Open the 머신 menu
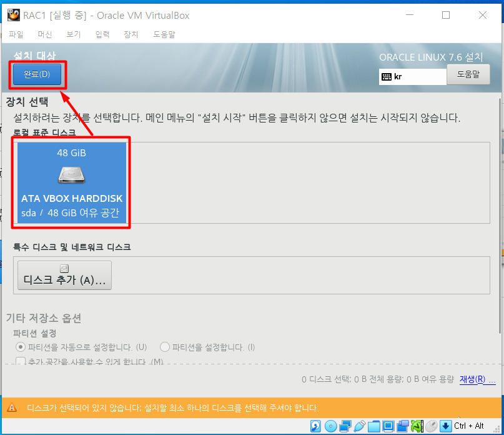504x435 pixels. pyautogui.click(x=45, y=34)
